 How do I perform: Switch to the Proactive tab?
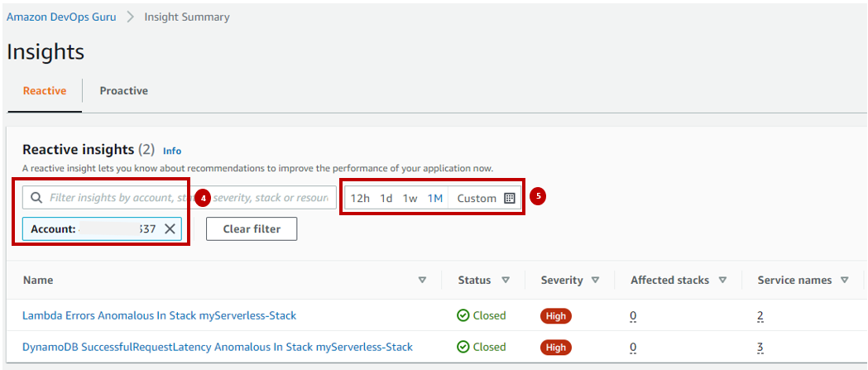coord(124,91)
